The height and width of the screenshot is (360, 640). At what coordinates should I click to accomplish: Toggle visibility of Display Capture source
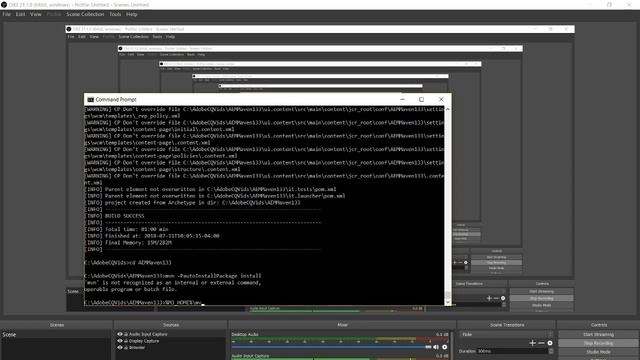click(120, 341)
